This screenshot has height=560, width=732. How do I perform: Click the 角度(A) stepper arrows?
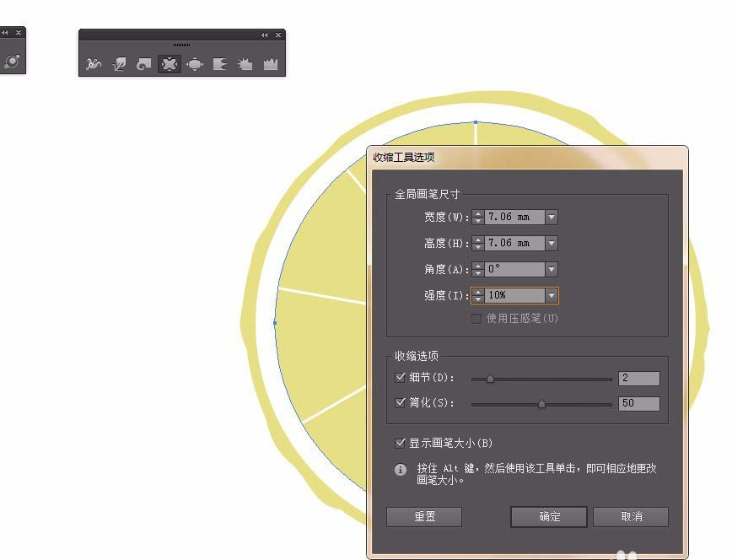pyautogui.click(x=478, y=270)
